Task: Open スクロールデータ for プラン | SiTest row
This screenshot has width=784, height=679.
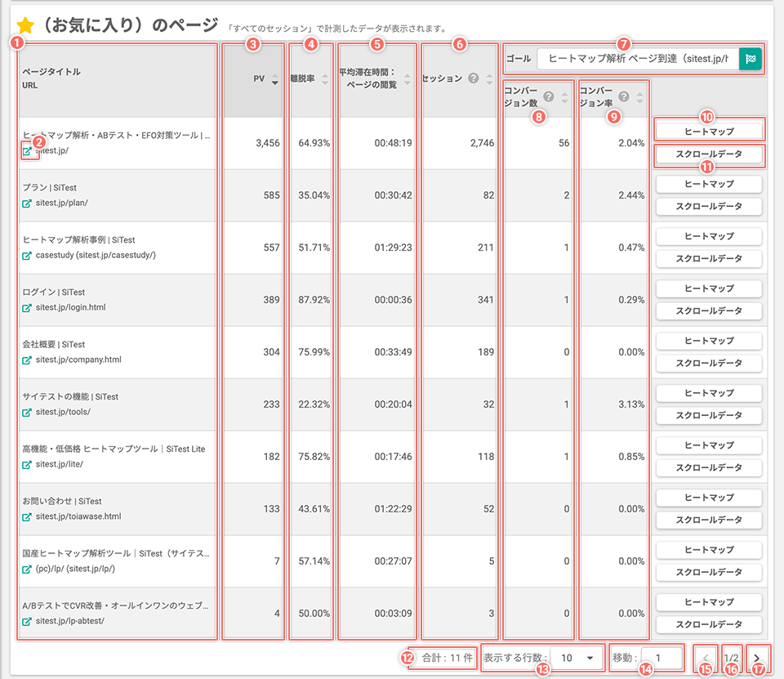Action: pos(709,206)
